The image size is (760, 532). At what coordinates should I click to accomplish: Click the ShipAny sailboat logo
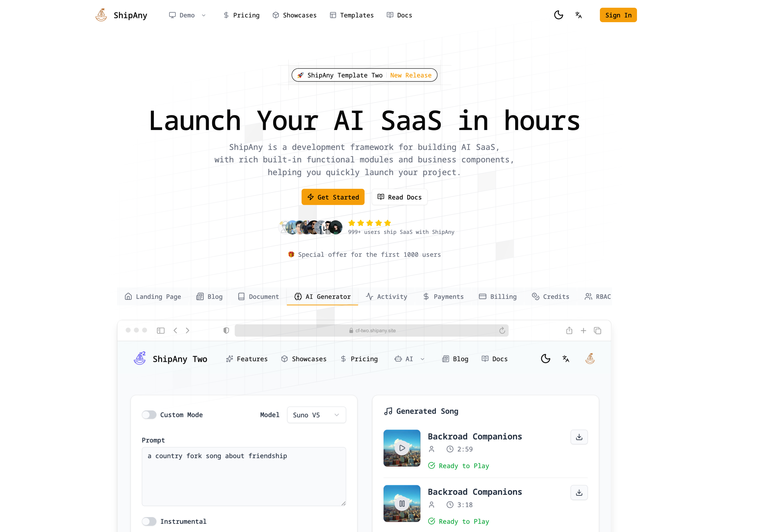[x=101, y=15]
